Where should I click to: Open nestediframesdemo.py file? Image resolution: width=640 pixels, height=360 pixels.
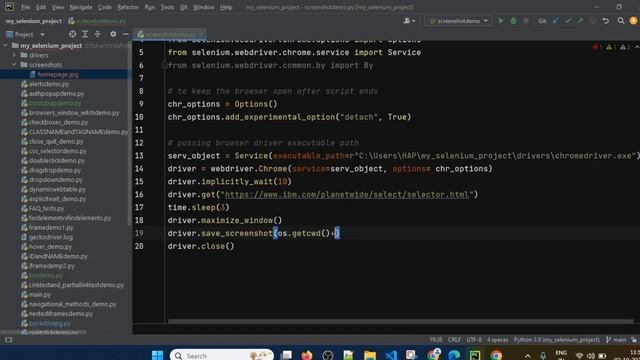[60, 313]
